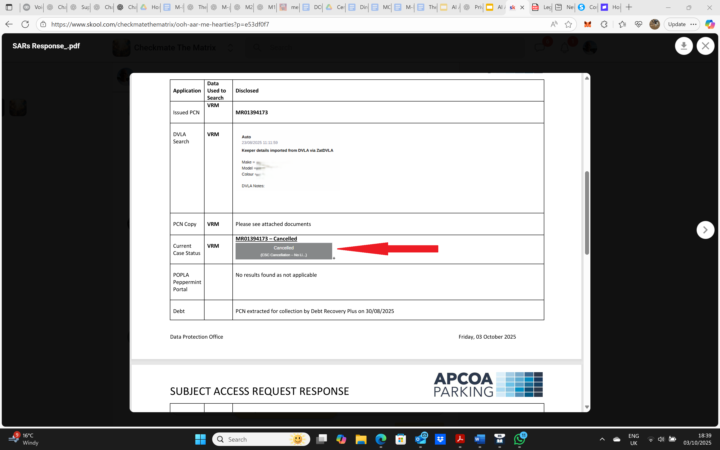Click the browser back arrow
The height and width of the screenshot is (450, 720).
[x=9, y=24]
